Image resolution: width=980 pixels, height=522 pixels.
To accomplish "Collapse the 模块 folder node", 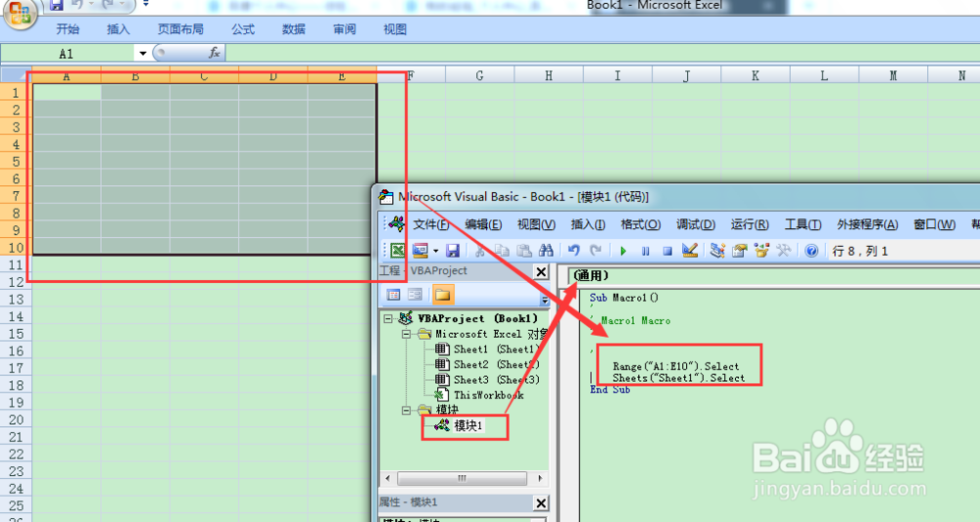I will pyautogui.click(x=407, y=410).
